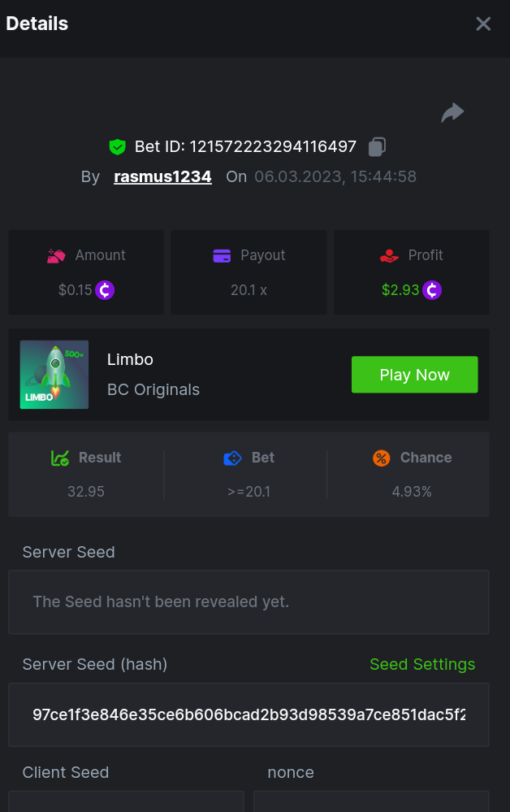The height and width of the screenshot is (812, 510).
Task: Click the Payout wallet icon
Action: (222, 255)
